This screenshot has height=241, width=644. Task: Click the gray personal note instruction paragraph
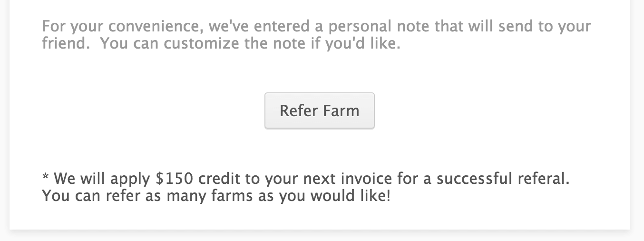coord(316,35)
